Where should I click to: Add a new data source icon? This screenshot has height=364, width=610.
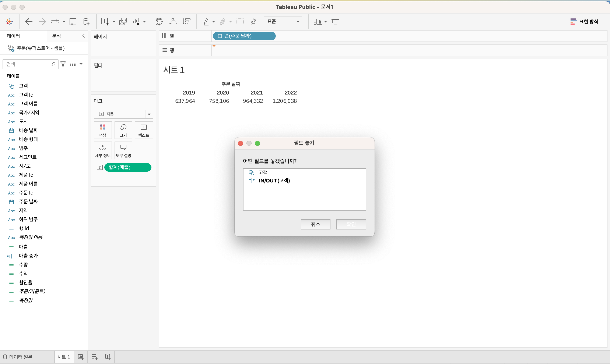[86, 22]
